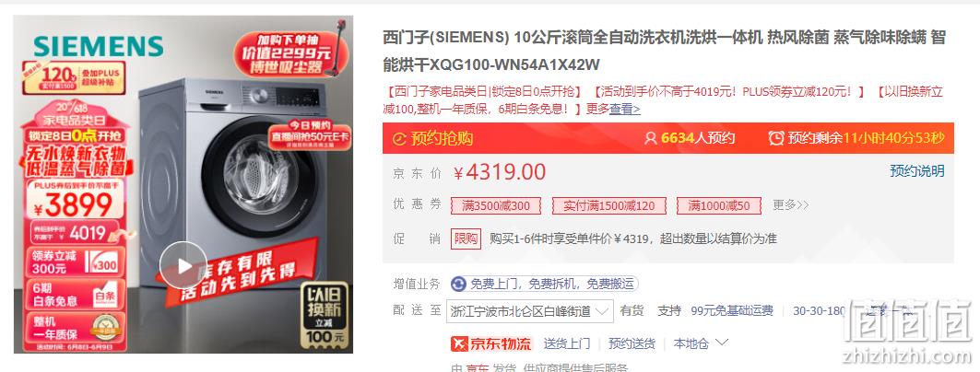The height and width of the screenshot is (372, 980).
Task: Select the 满3500减300 coupon
Action: click(x=496, y=205)
